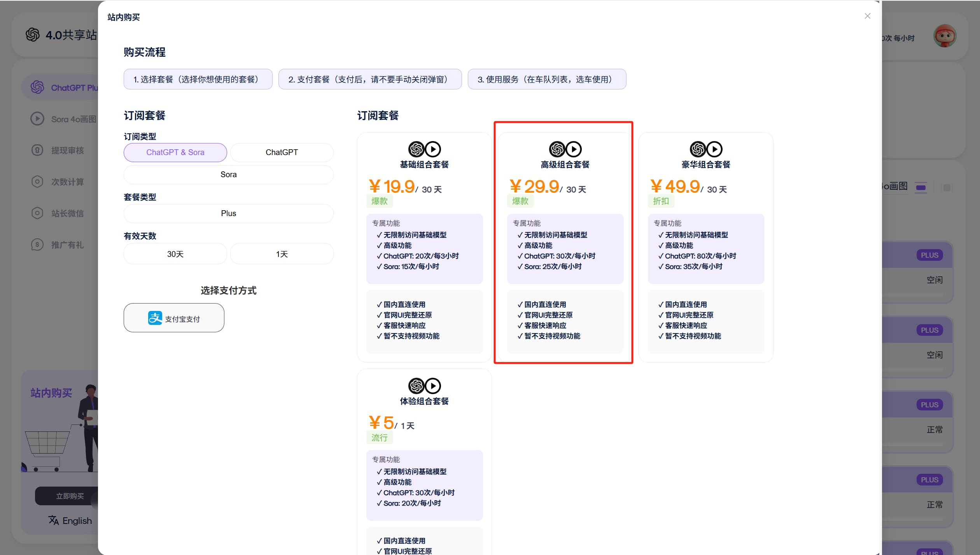Click ChatGPT logo on 基础组合套餐
This screenshot has width=980, height=555.
416,149
